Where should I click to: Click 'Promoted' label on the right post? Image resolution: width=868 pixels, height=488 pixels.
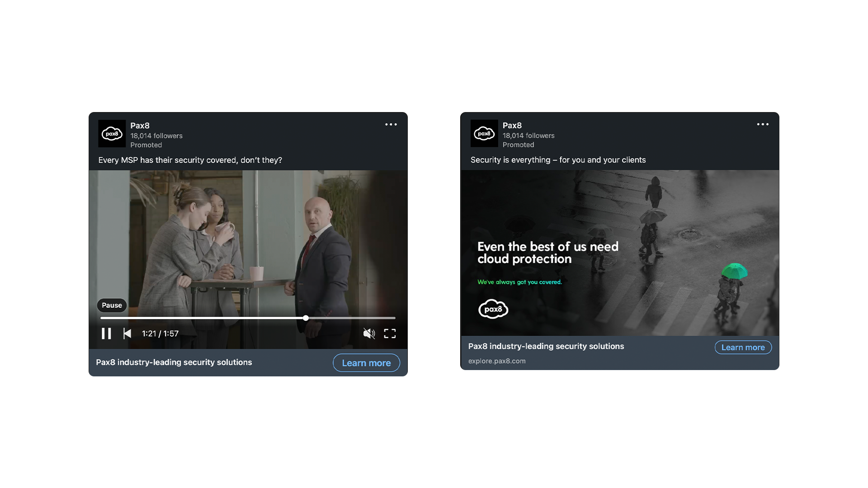tap(518, 145)
